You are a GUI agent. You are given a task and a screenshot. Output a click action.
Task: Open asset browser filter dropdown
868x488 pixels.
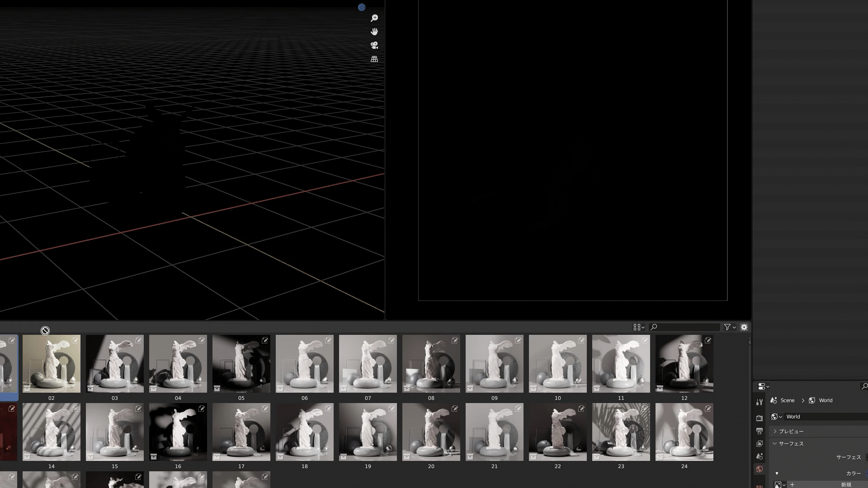pos(730,327)
